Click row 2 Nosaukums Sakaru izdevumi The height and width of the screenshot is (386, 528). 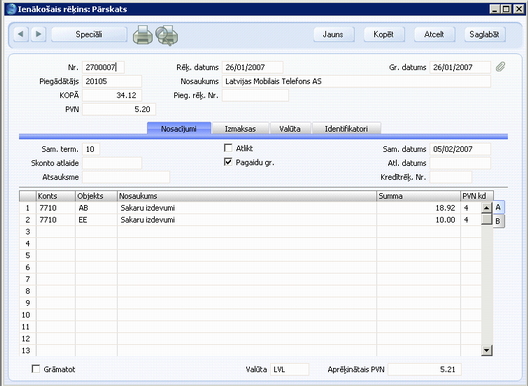coord(247,220)
